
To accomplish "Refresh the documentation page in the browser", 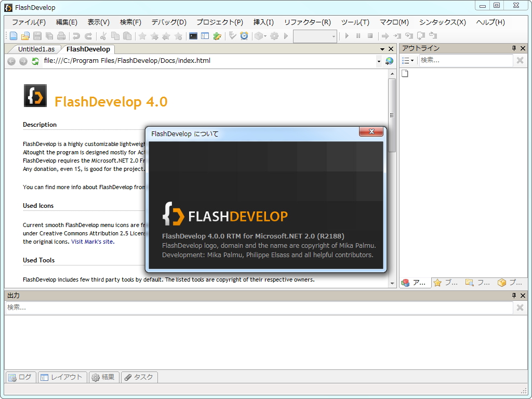I will click(35, 60).
